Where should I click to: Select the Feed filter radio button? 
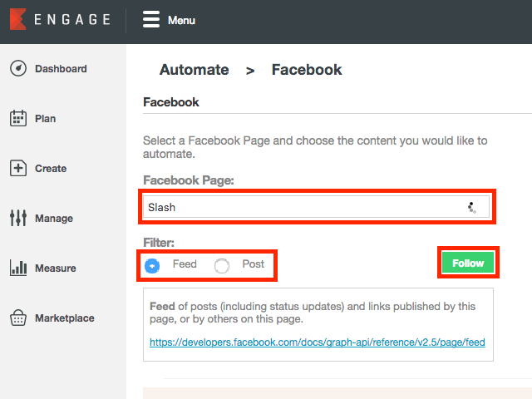click(152, 266)
